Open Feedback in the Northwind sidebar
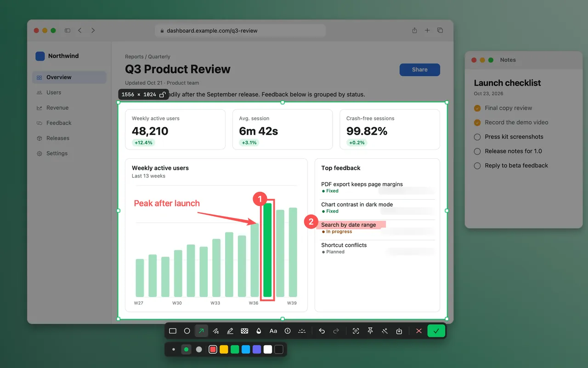Viewport: 588px width, 368px height. (69, 123)
